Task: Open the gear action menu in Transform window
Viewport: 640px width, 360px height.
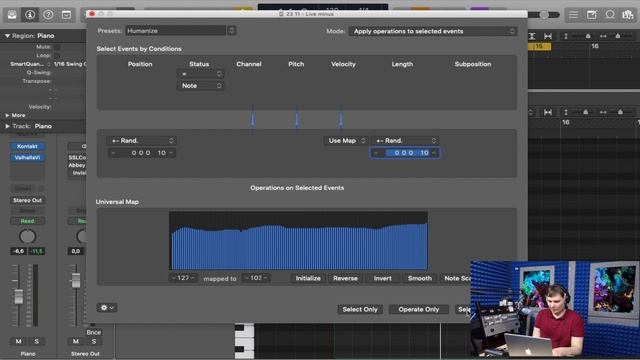Action: pyautogui.click(x=107, y=307)
